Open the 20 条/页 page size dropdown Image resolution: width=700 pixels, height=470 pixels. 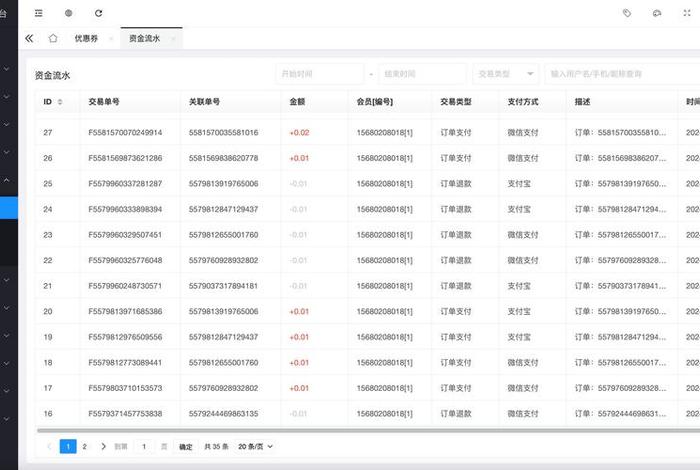(255, 446)
